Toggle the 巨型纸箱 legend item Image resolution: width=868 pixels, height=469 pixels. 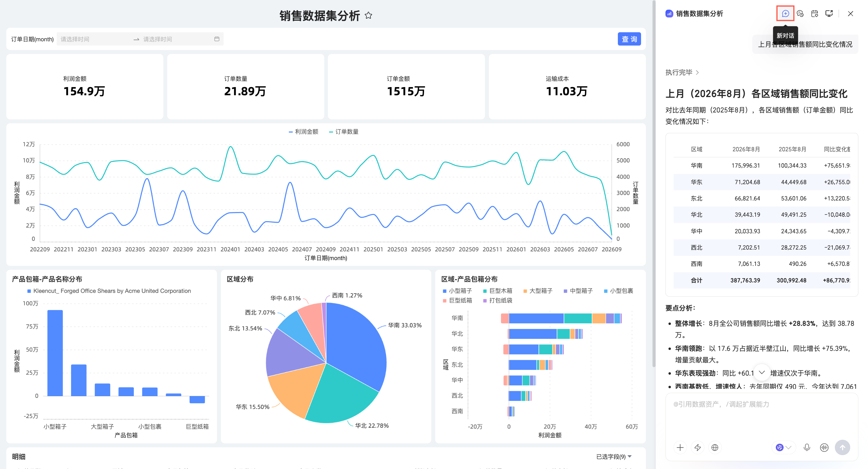pyautogui.click(x=457, y=300)
